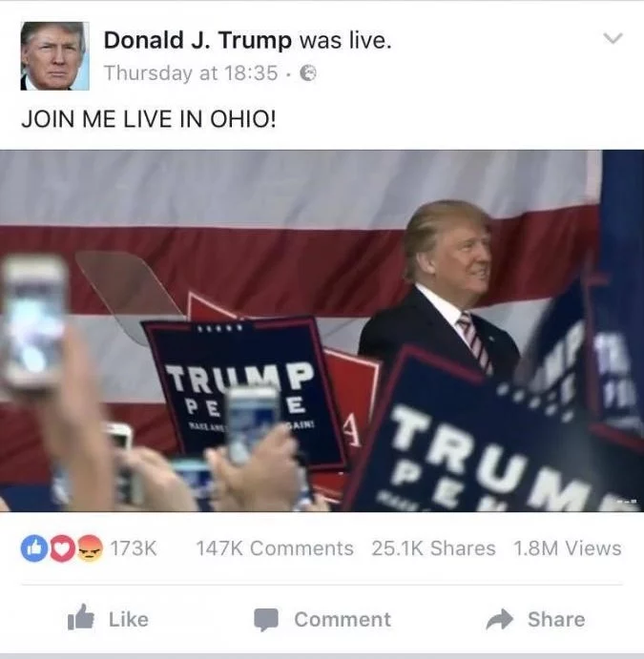Open the 147K Comments list
The width and height of the screenshot is (644, 659).
click(275, 548)
